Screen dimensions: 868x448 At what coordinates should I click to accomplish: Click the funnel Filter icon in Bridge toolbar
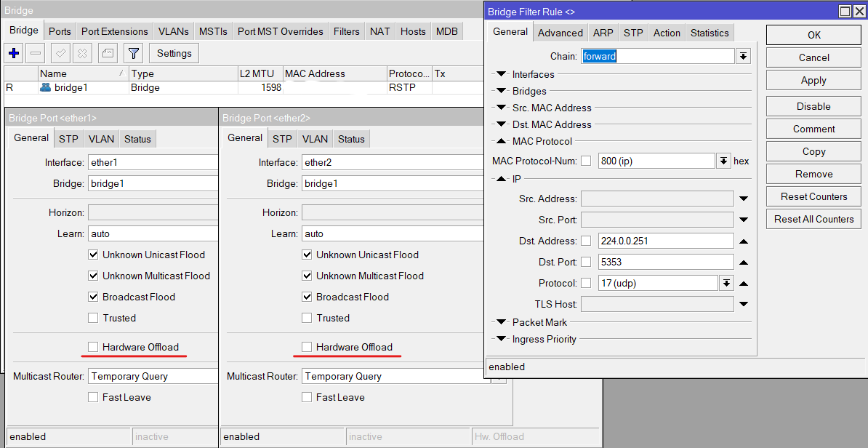(133, 54)
